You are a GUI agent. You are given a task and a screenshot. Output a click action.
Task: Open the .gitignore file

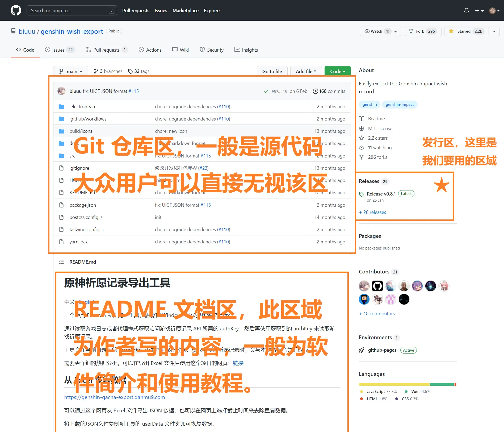pos(79,168)
